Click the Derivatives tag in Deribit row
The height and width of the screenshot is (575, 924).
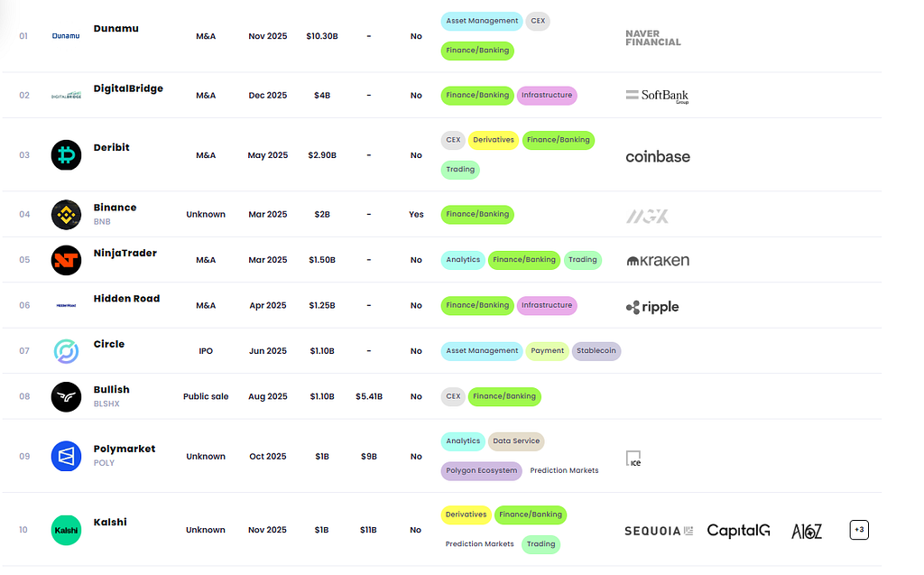[494, 140]
